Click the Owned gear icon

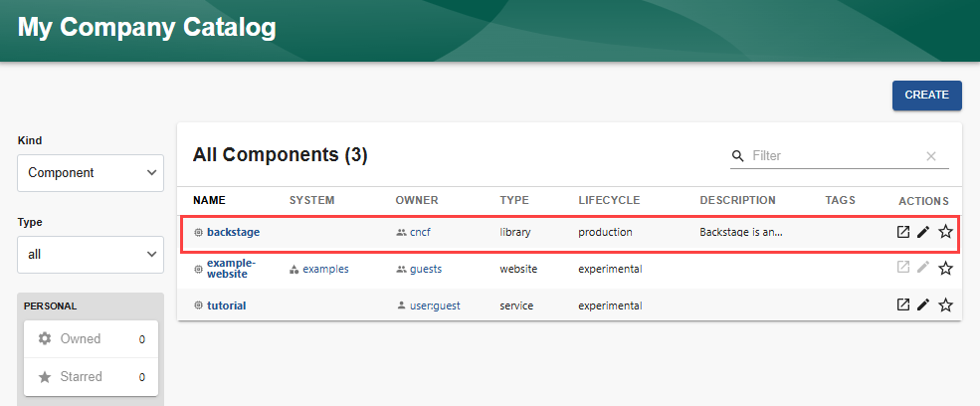click(x=45, y=338)
